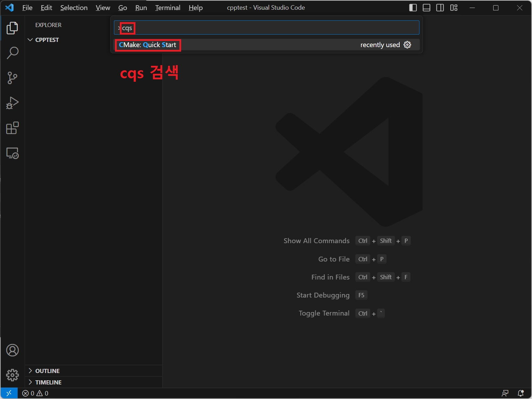This screenshot has width=532, height=399.
Task: Configure keybinding gear for CMake Quick Start
Action: [x=407, y=45]
